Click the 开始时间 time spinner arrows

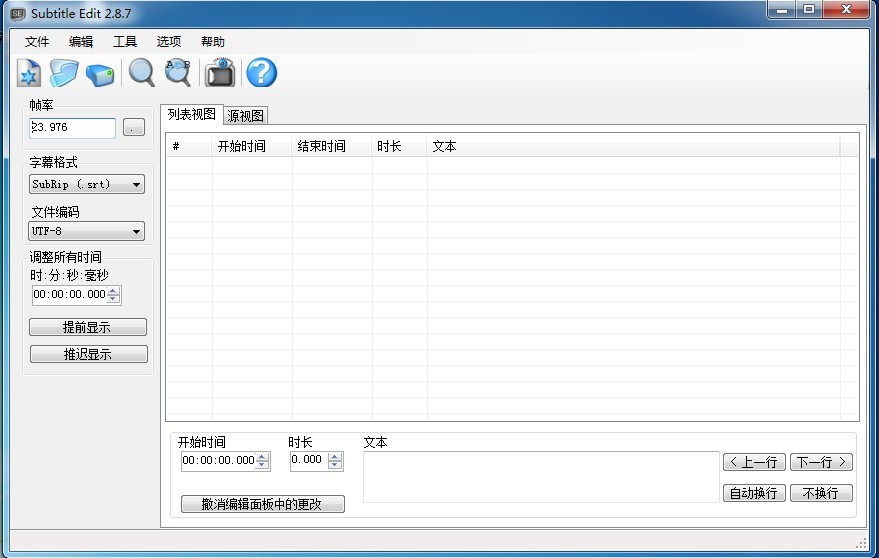click(263, 461)
